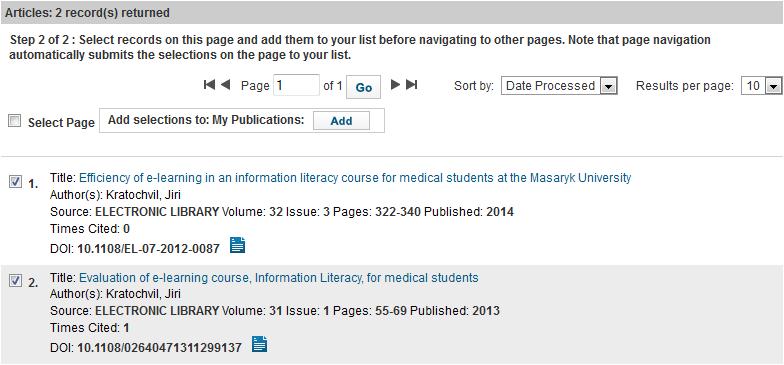This screenshot has height=365, width=784.
Task: Expand the Results per page dropdown
Action: (x=762, y=86)
